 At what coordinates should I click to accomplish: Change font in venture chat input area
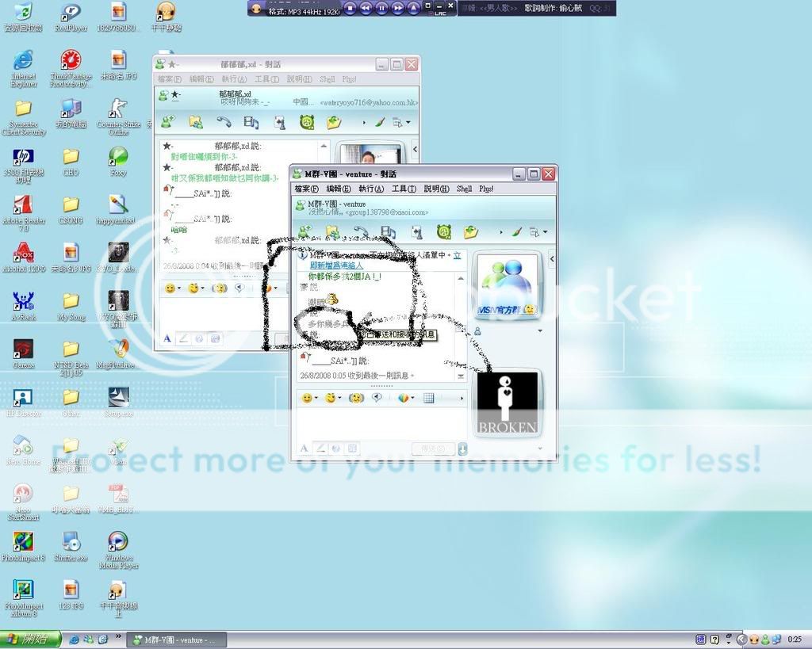coord(302,449)
